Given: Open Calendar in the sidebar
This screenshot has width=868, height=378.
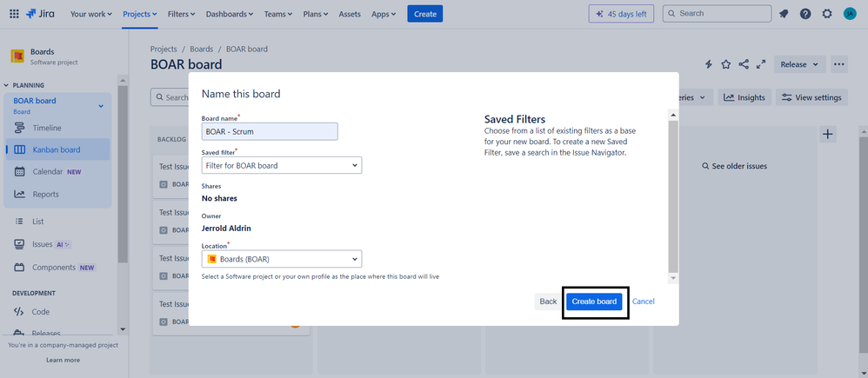Looking at the screenshot, I should point(58,171).
